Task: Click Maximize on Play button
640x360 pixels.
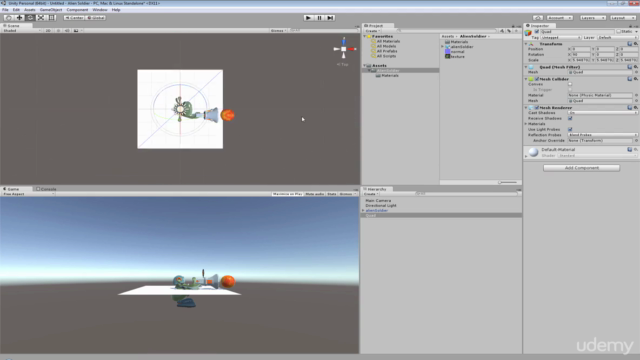Action: (x=287, y=194)
